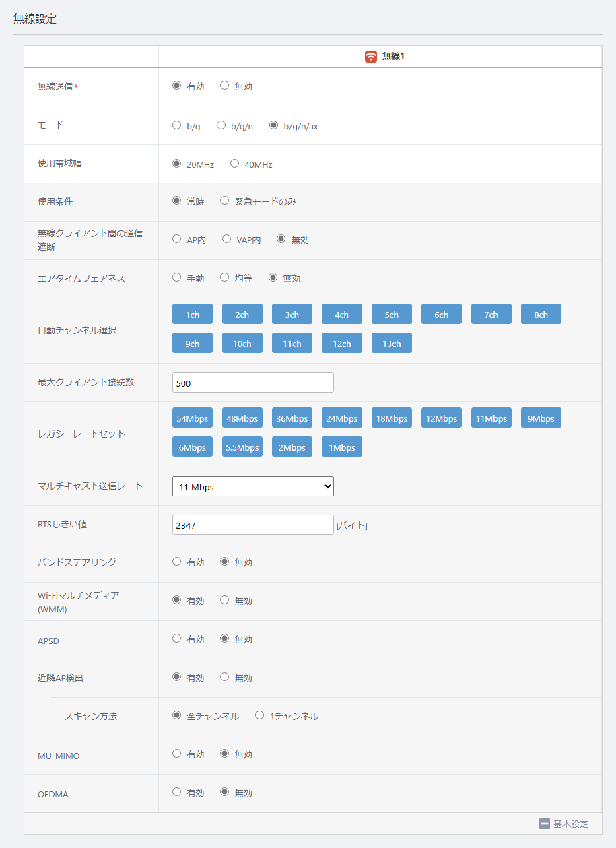
Task: Choose 20MHz bandwidth
Action: click(177, 163)
